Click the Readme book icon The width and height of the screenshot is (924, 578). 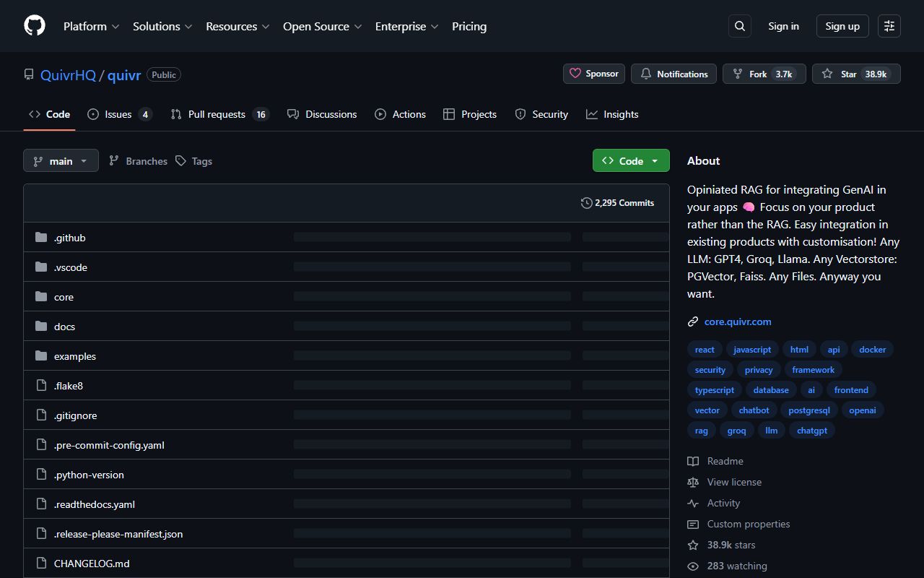pos(693,461)
